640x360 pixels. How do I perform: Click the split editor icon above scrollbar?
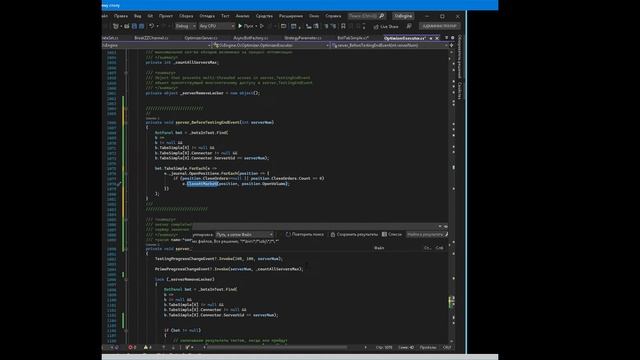(x=451, y=45)
